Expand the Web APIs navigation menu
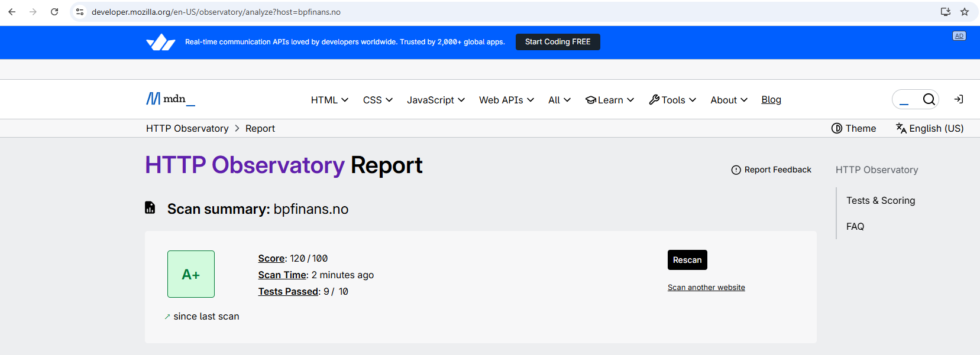Image resolution: width=980 pixels, height=355 pixels. (x=506, y=100)
